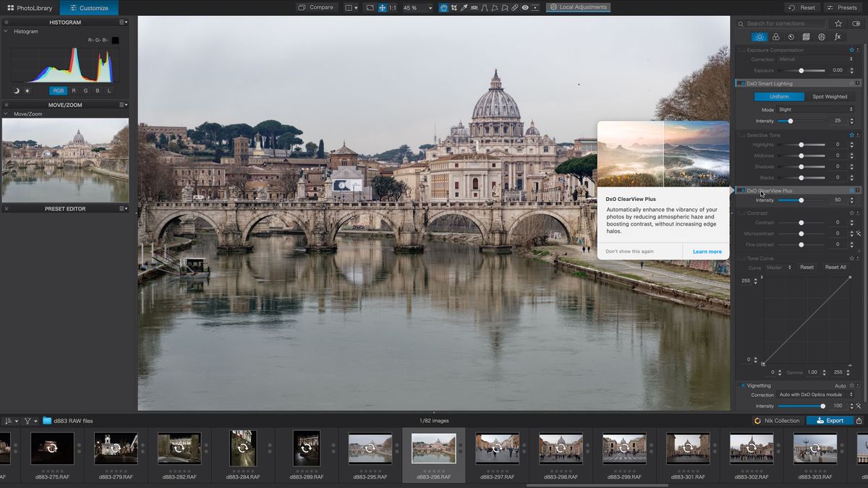Select the Crop tool

(x=454, y=7)
